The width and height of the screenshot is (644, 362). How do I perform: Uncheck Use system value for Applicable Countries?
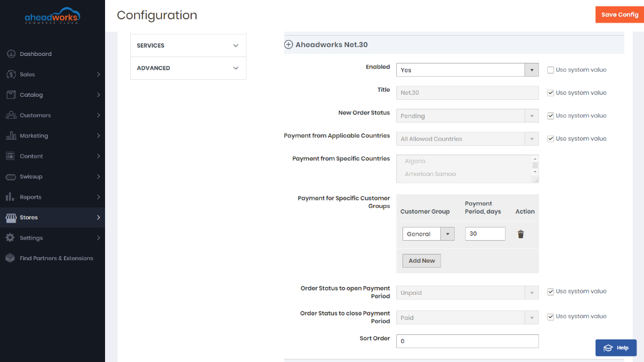point(550,139)
